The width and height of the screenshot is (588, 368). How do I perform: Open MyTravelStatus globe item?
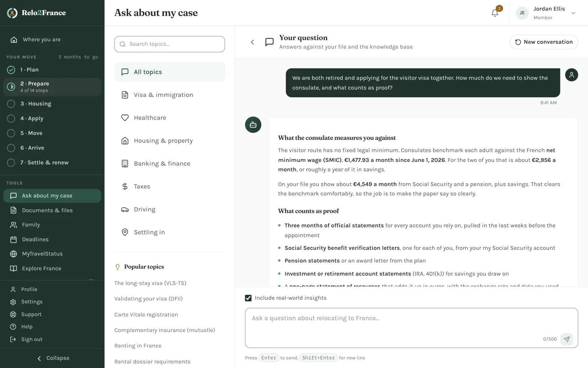tap(52, 254)
